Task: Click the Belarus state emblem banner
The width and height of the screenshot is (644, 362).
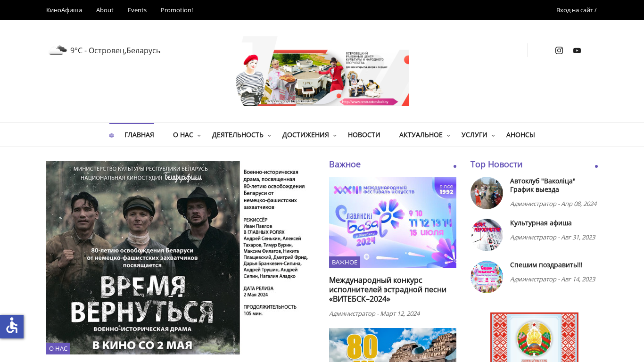Action: click(x=534, y=337)
